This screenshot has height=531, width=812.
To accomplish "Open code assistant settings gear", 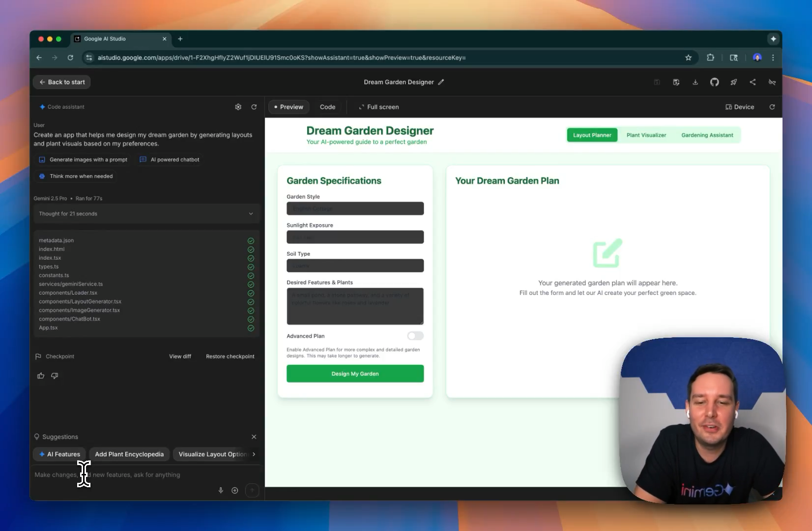I will pos(238,107).
